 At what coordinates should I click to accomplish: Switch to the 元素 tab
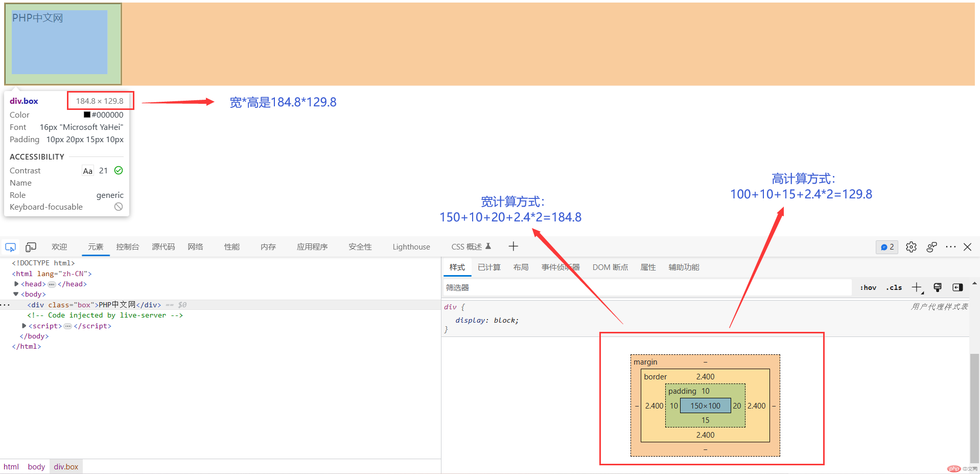coord(96,247)
